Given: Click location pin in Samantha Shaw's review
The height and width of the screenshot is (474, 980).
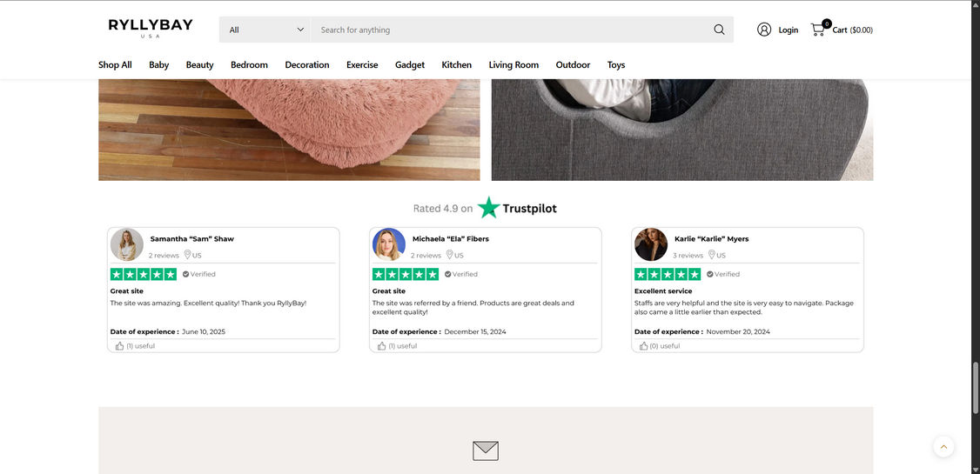Looking at the screenshot, I should coord(187,254).
